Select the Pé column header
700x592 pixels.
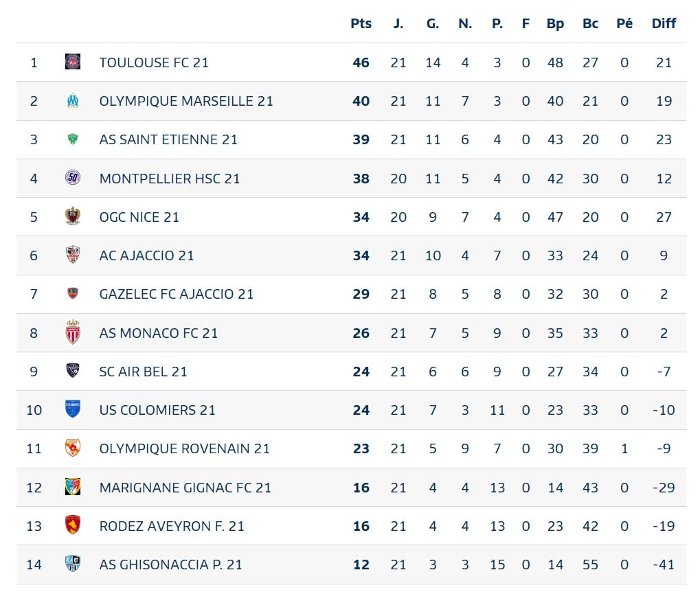pyautogui.click(x=624, y=23)
